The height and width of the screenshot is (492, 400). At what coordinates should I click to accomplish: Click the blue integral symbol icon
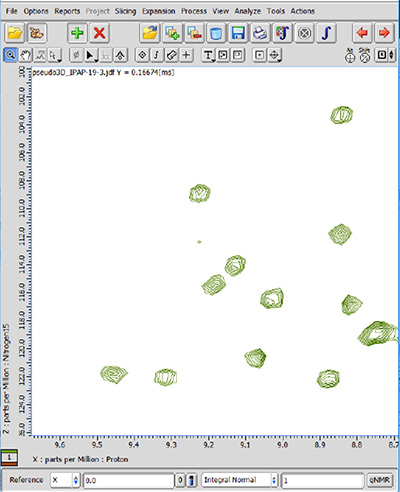[326, 33]
